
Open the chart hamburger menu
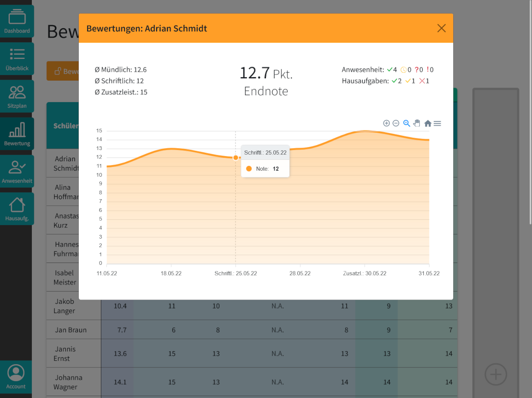pyautogui.click(x=437, y=123)
